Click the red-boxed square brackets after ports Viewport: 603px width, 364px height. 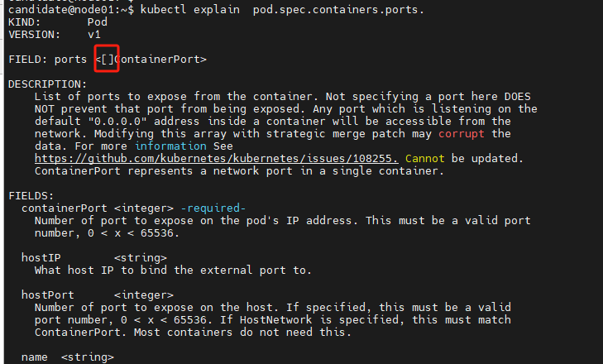tap(107, 59)
